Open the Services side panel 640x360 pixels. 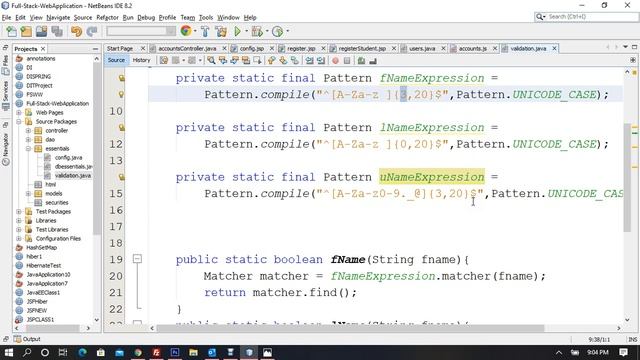(5, 96)
